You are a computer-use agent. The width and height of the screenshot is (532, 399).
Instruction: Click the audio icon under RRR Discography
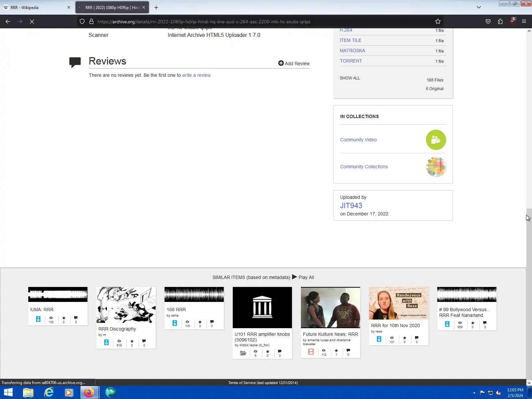click(x=106, y=342)
